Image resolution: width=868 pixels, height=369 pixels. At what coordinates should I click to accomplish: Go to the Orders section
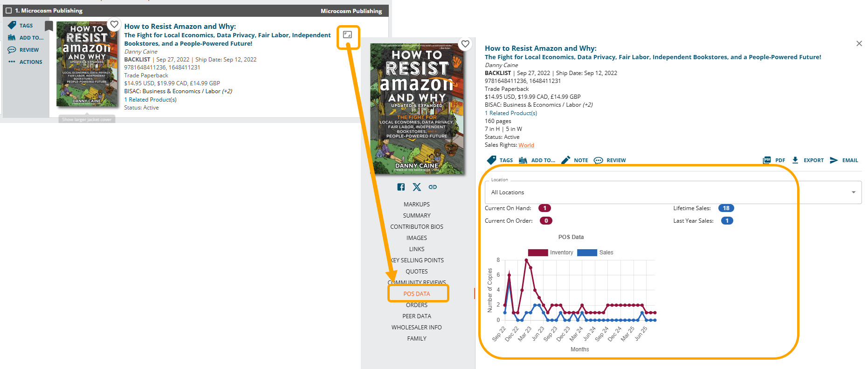point(417,305)
